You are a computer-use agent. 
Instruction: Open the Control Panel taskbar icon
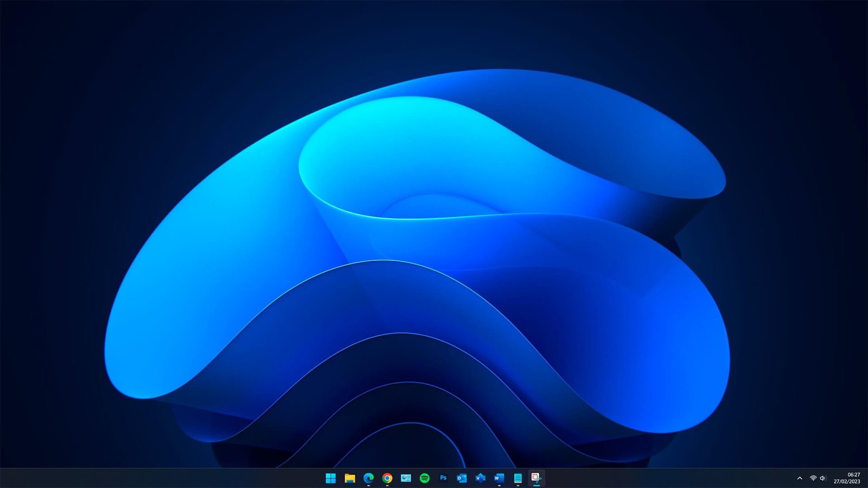(406, 478)
